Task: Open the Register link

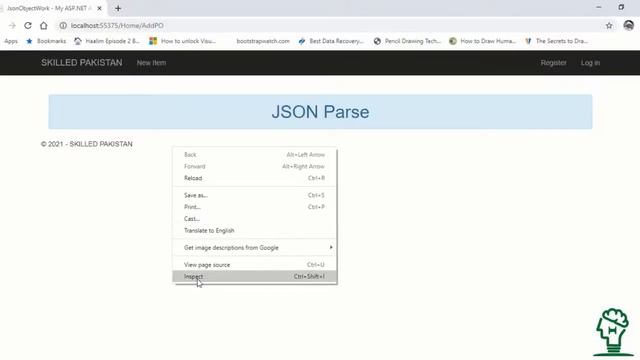Action: tap(553, 63)
